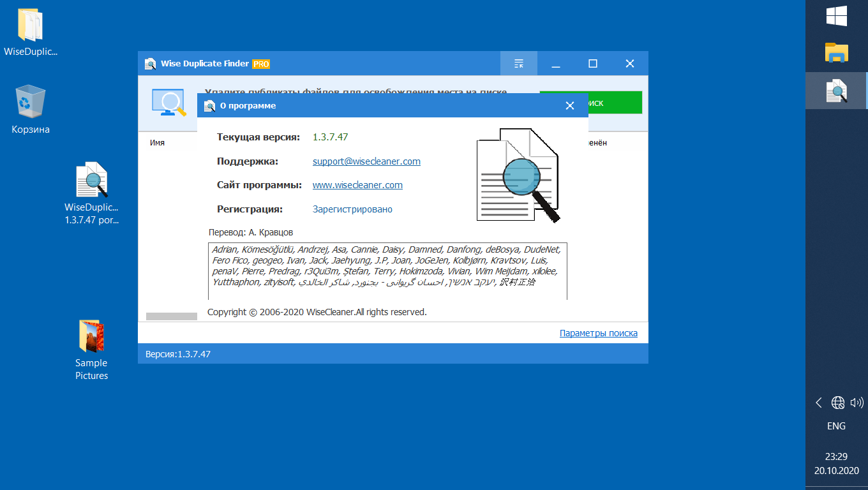This screenshot has width=868, height=490.
Task: Select the top WiseDuplic... folder on the desktop
Action: [x=31, y=32]
